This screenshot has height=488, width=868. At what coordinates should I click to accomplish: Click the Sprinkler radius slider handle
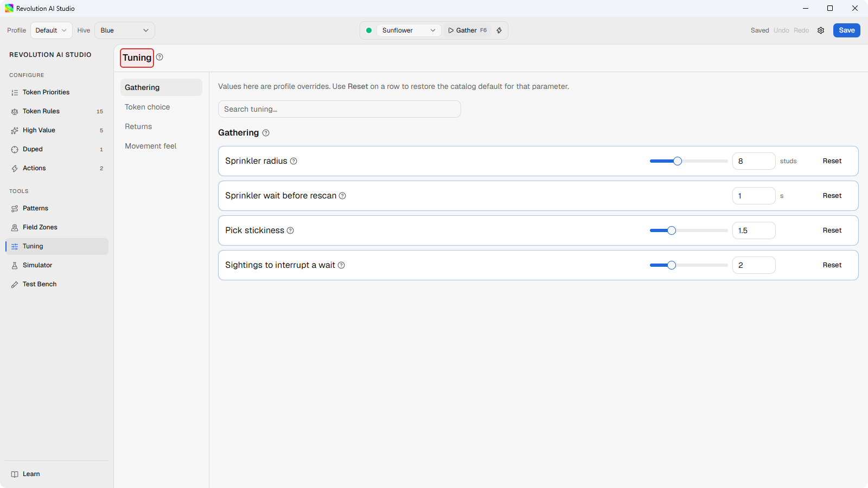point(678,161)
